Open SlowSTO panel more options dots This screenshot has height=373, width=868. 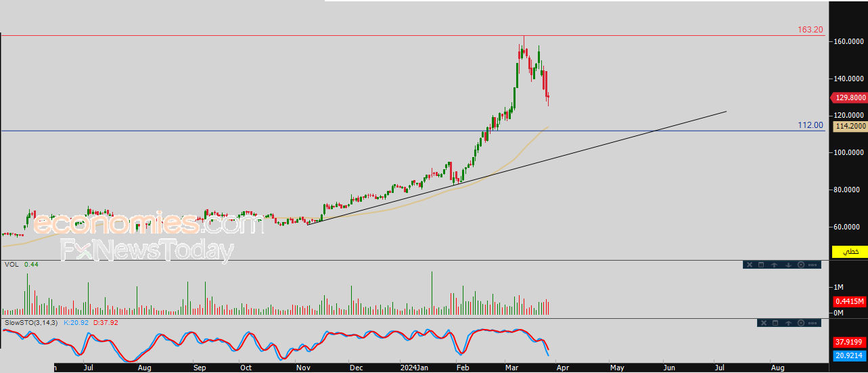pos(813,323)
